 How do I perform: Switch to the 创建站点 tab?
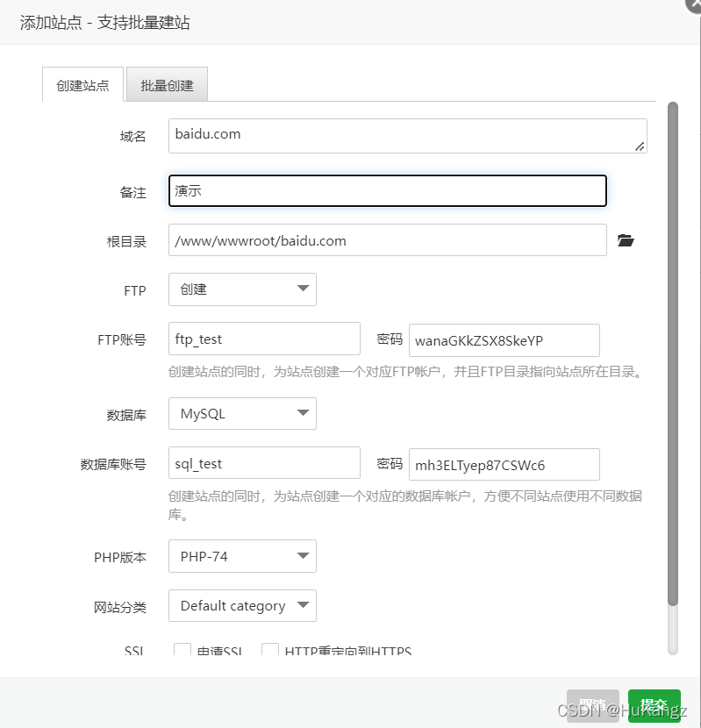tap(82, 84)
